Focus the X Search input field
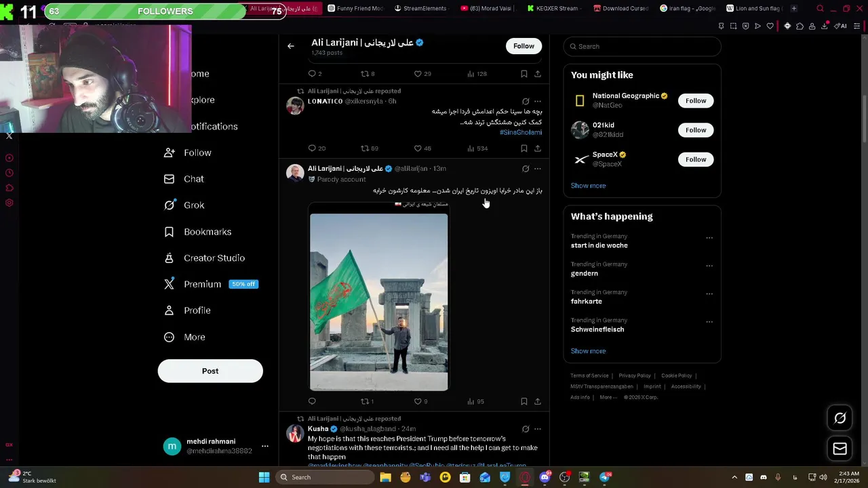868x488 pixels. (642, 46)
